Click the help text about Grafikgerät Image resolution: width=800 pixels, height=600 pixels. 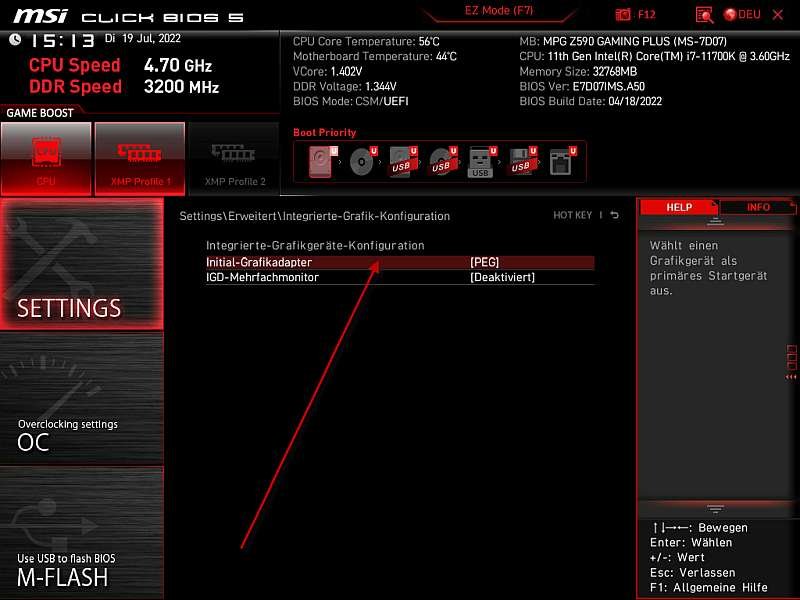click(x=708, y=268)
